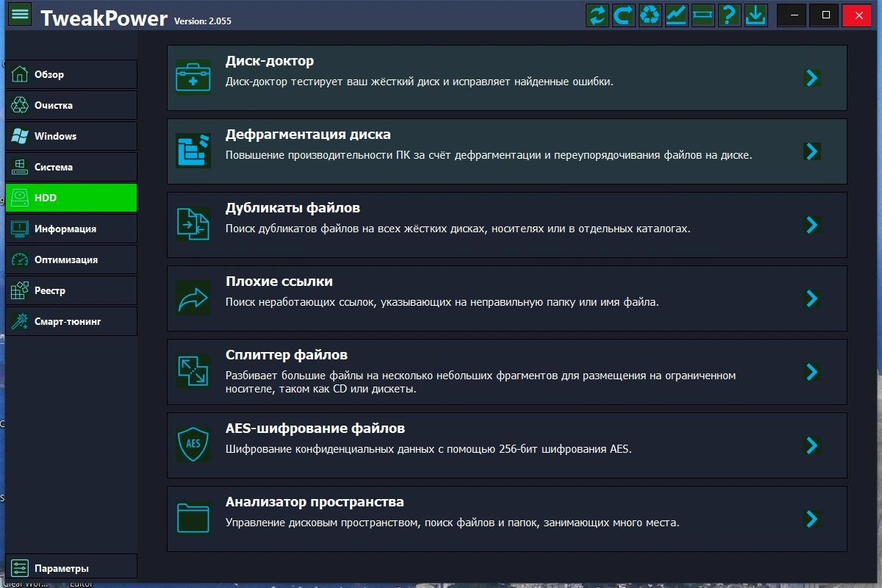
Task: Open Параметры settings at sidebar bottom
Action: pos(71,568)
